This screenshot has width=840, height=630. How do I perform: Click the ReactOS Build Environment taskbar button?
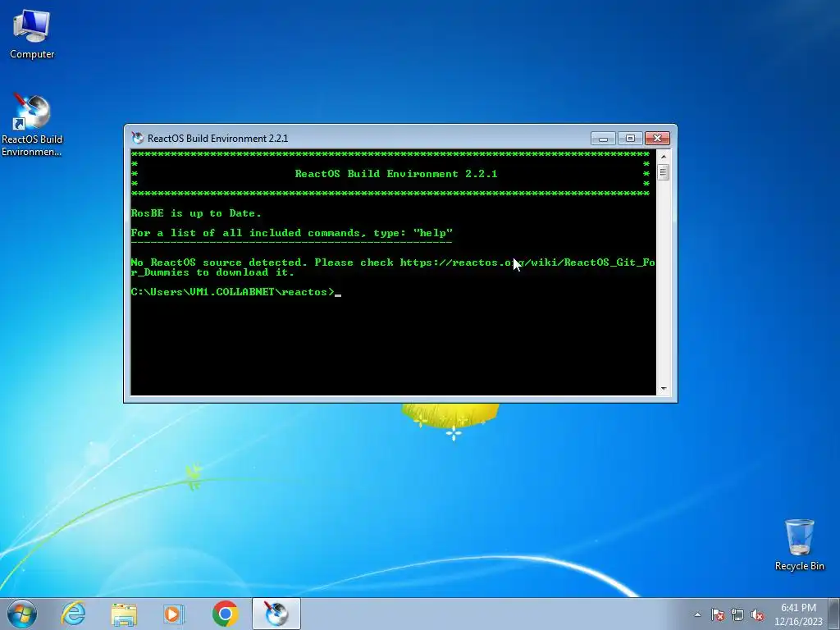pyautogui.click(x=276, y=614)
